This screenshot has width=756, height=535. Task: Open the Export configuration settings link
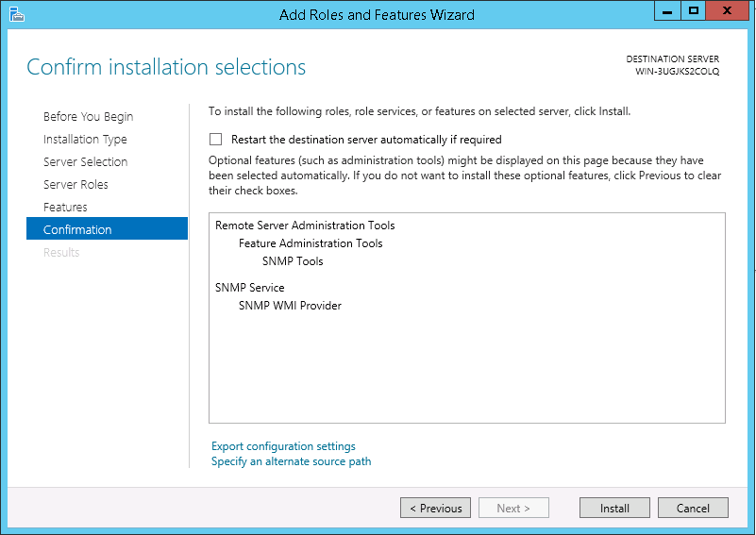(283, 446)
